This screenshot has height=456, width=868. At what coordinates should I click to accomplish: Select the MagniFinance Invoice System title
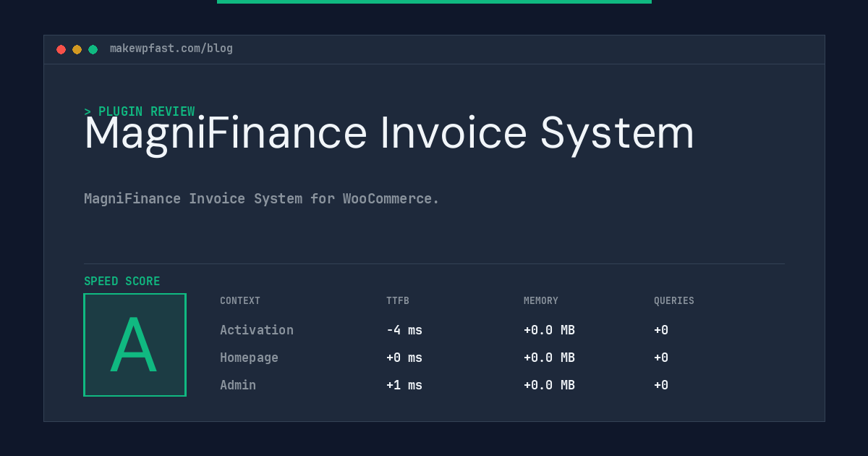point(389,134)
